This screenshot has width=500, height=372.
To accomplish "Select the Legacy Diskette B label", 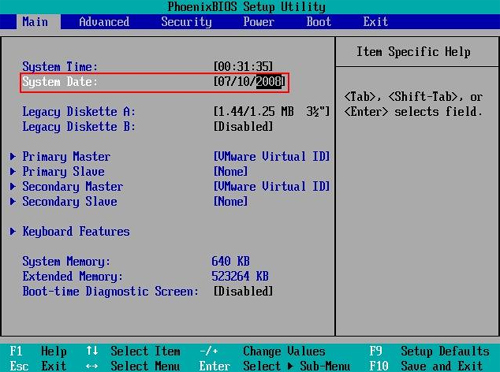I will (79, 127).
